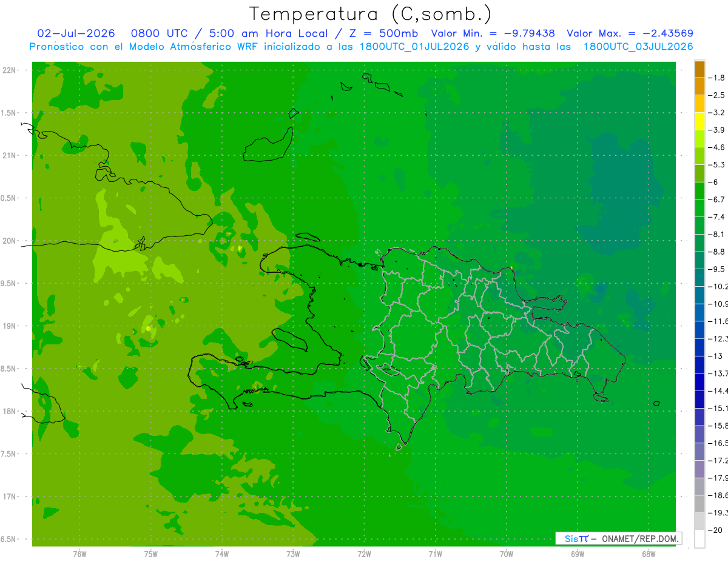Click the '-7.4' legend value

(717, 216)
